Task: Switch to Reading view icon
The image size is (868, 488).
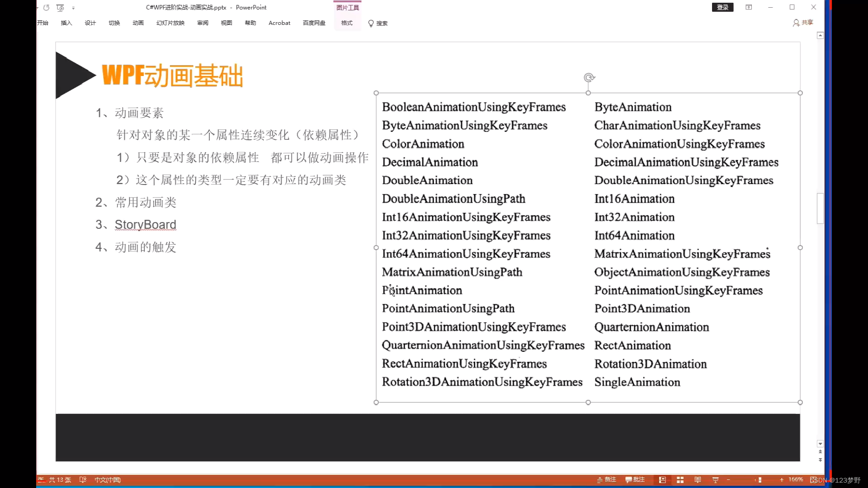Action: [698, 480]
